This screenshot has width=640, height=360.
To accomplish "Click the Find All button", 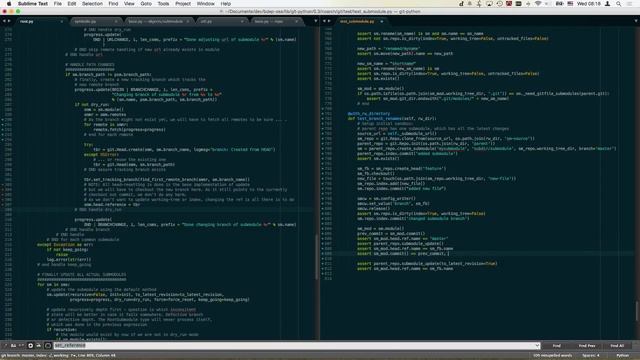I will (x=617, y=346).
